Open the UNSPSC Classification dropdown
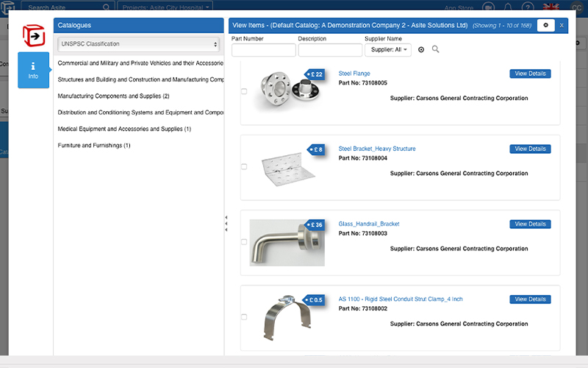Viewport: 588px width, 368px height. coord(138,44)
